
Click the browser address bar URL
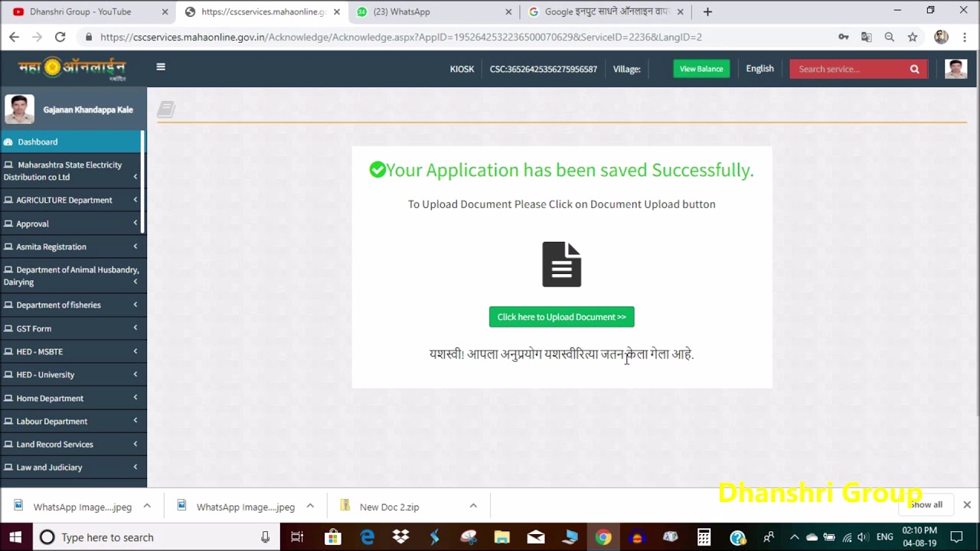point(401,37)
